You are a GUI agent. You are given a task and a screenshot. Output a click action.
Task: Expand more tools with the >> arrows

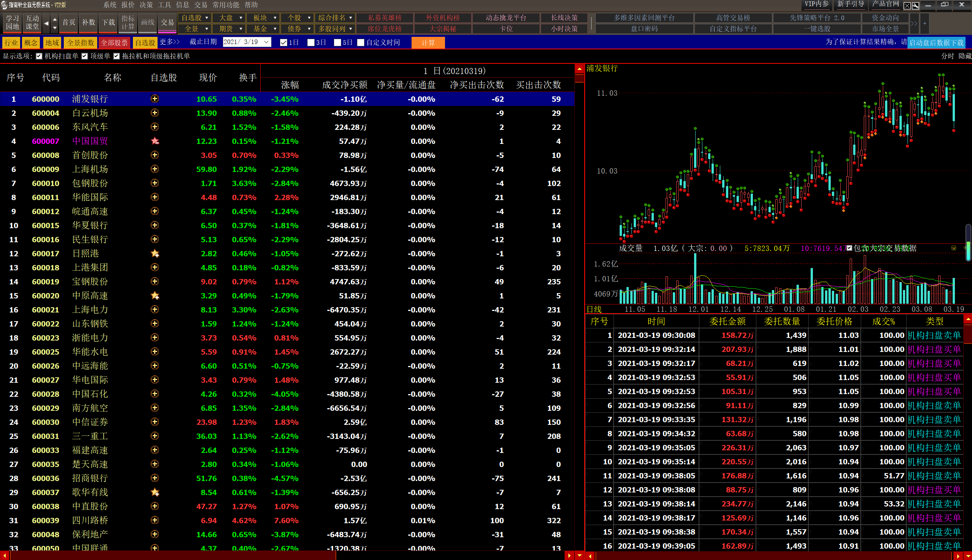pos(914,23)
